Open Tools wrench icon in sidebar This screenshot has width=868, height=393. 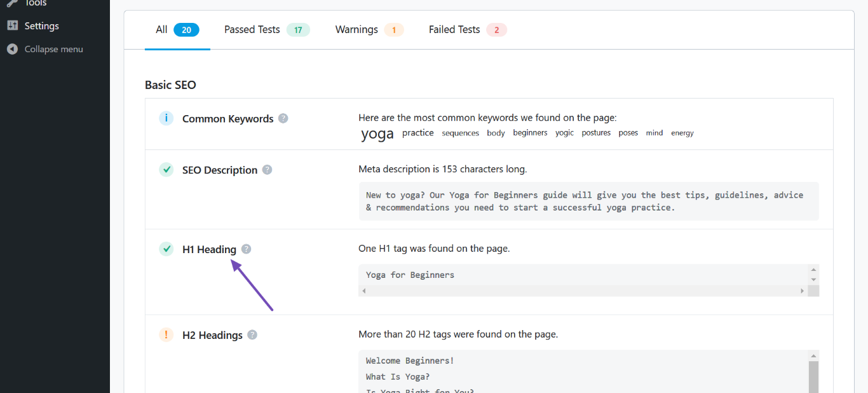tap(12, 3)
